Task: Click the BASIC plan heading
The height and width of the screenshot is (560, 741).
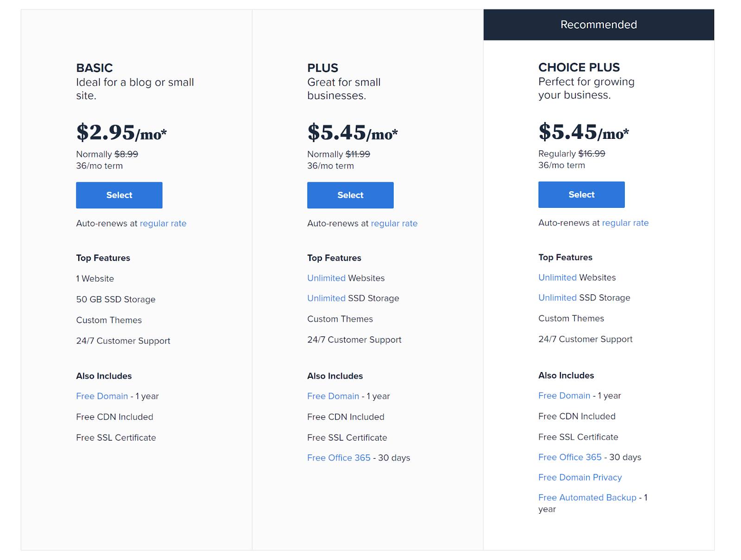Action: 94,68
